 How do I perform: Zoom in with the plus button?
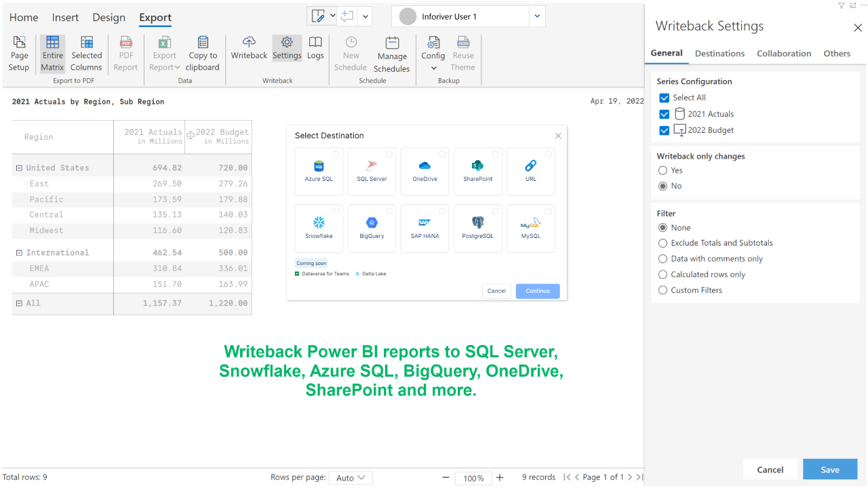point(500,478)
